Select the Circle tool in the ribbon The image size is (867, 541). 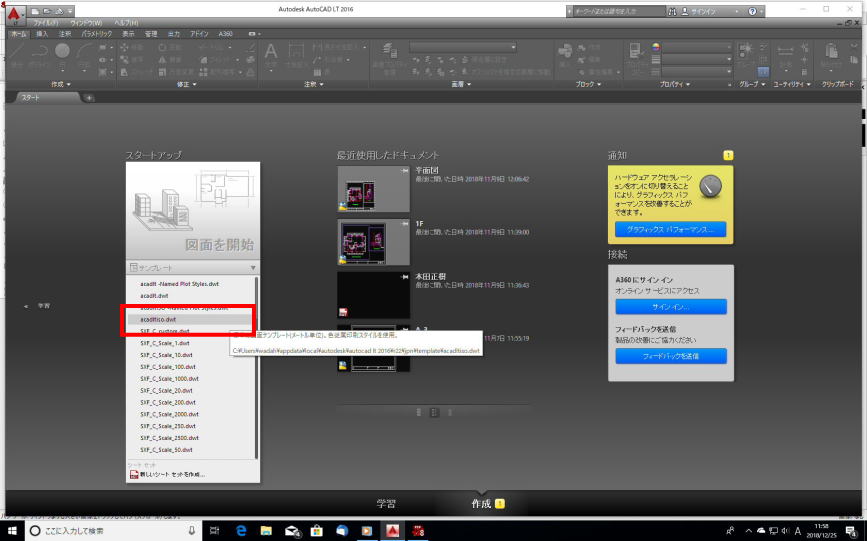pos(62,51)
